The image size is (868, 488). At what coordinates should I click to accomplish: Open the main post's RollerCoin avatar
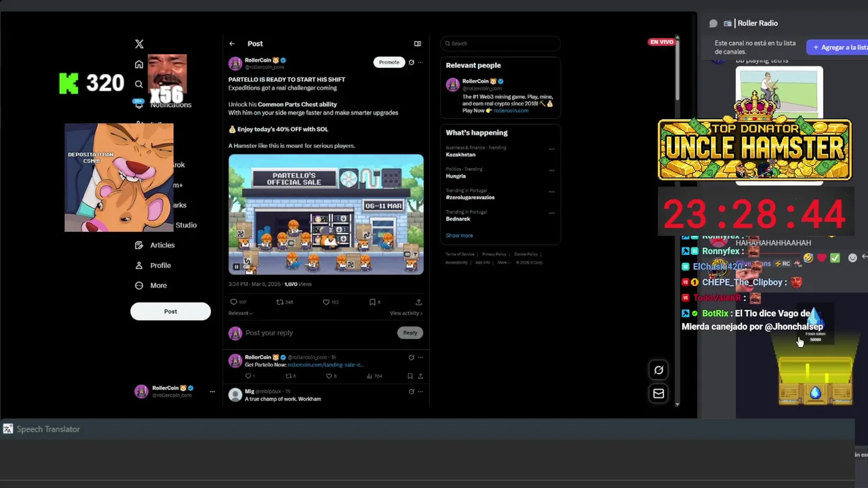click(x=235, y=64)
